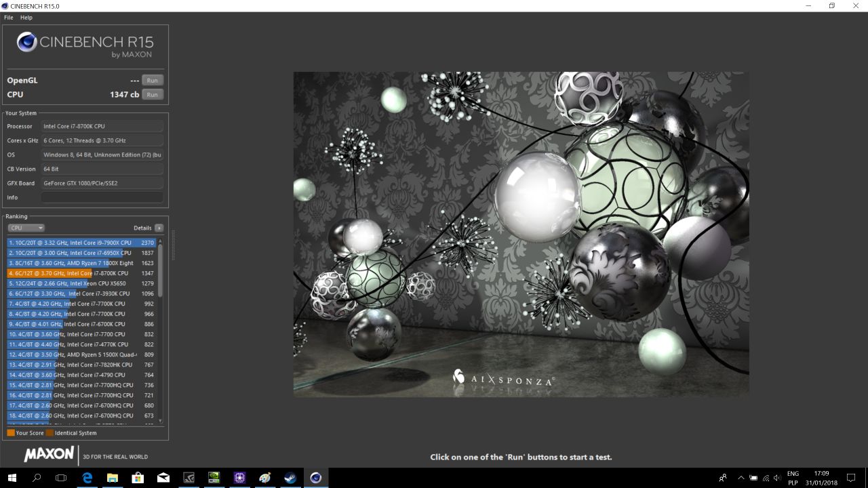The image size is (868, 488).
Task: Expand ranking Details arrow button
Action: coord(159,228)
